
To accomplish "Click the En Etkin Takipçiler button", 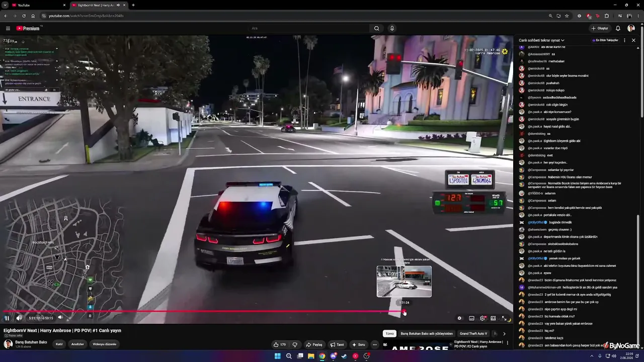I will click(605, 40).
